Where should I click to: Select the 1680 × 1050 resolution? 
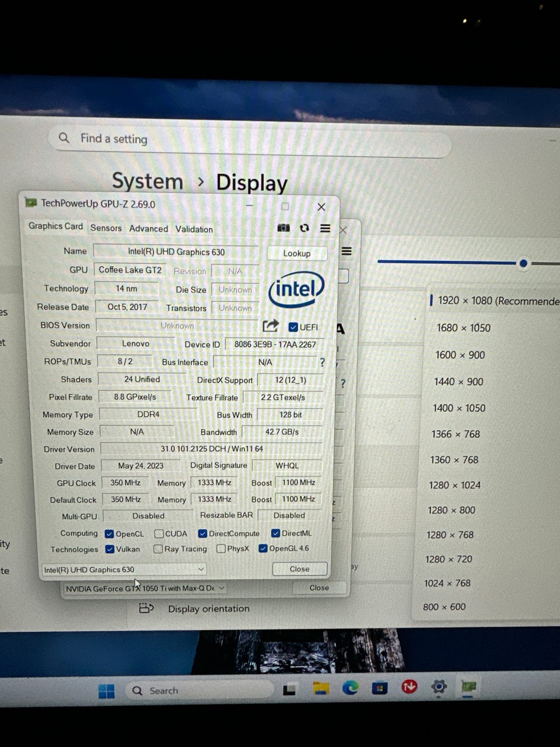(x=464, y=328)
